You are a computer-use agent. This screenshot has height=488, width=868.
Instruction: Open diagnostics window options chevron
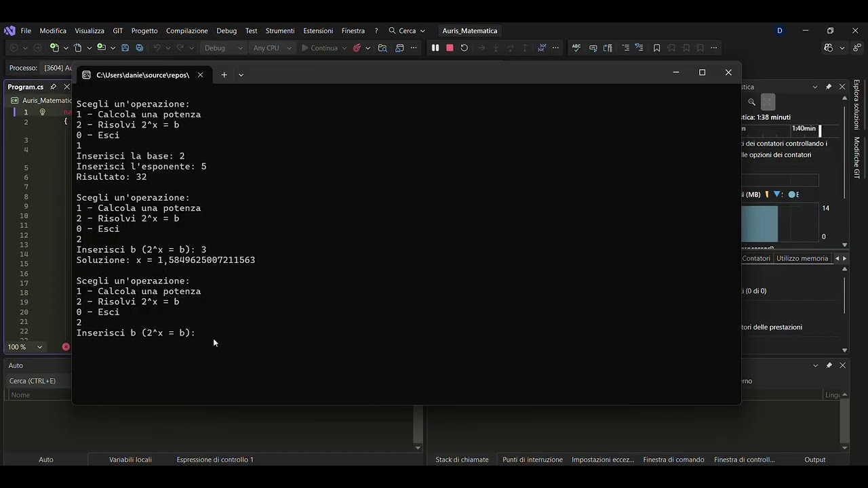click(x=815, y=87)
